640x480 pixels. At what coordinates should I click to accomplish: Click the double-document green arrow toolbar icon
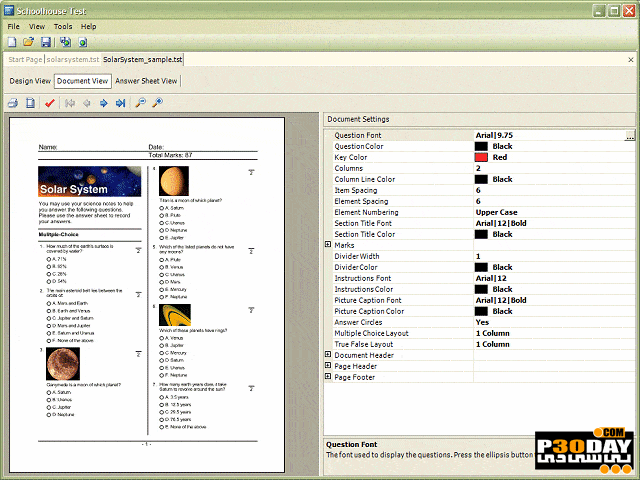click(65, 42)
